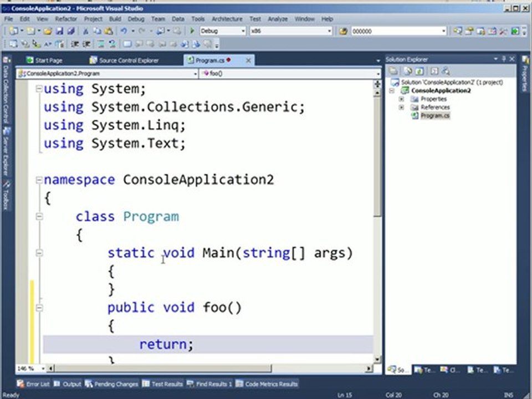
Task: Toggle Show All Files in Solution Explorer
Action: 408,71
